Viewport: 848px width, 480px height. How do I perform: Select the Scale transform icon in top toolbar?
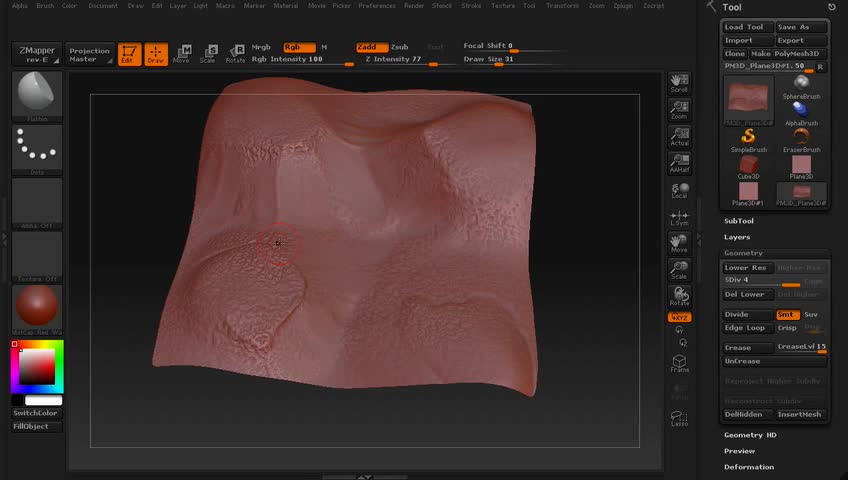click(208, 54)
